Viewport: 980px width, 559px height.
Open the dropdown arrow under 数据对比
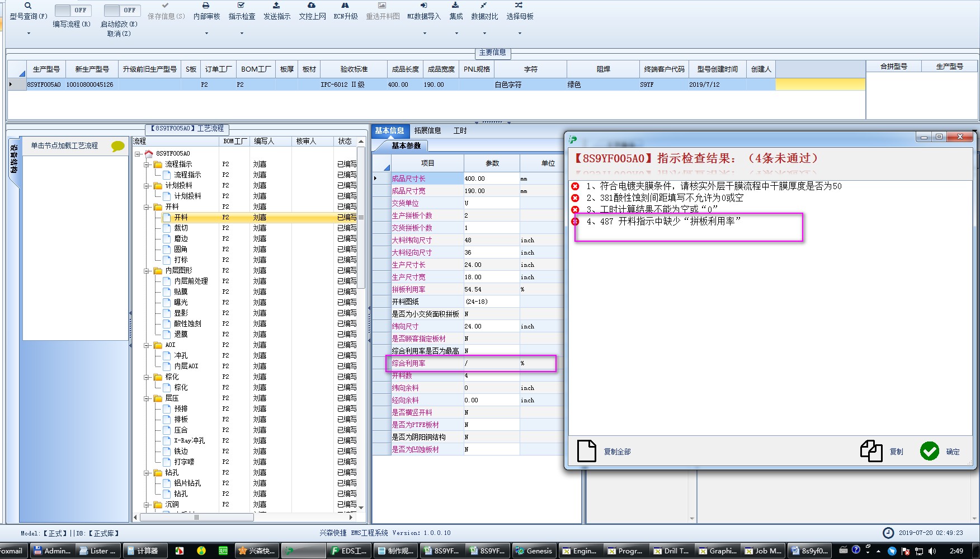click(x=484, y=34)
